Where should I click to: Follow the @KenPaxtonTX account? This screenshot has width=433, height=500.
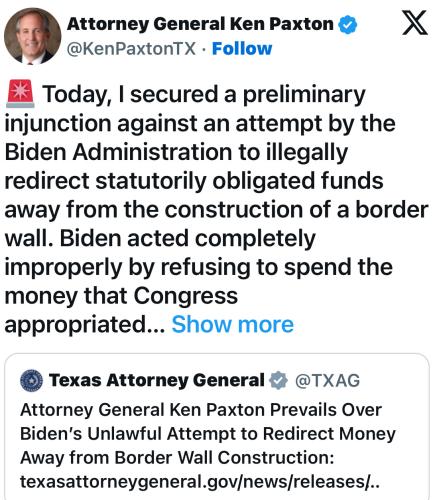click(242, 49)
